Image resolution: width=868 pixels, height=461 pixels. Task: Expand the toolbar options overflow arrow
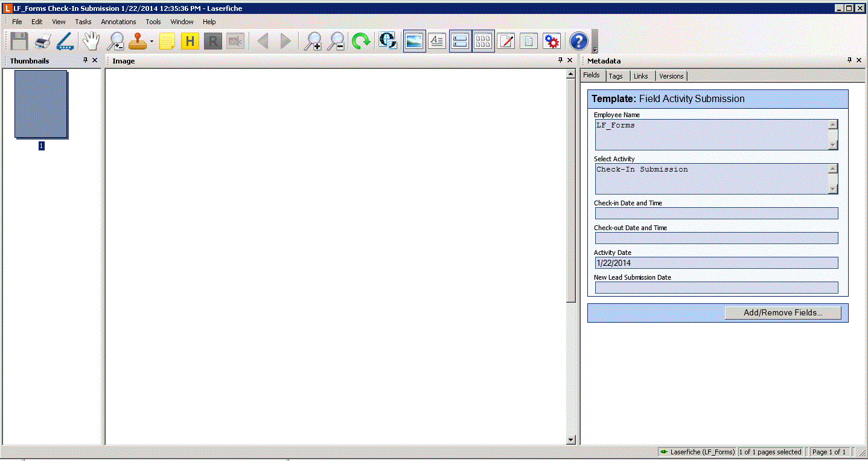click(595, 50)
